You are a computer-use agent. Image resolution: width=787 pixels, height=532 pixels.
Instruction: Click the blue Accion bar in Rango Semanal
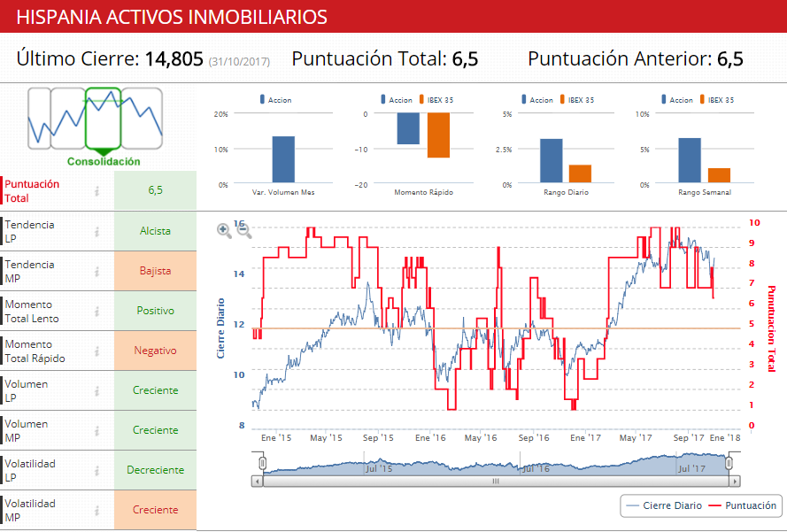pos(690,160)
